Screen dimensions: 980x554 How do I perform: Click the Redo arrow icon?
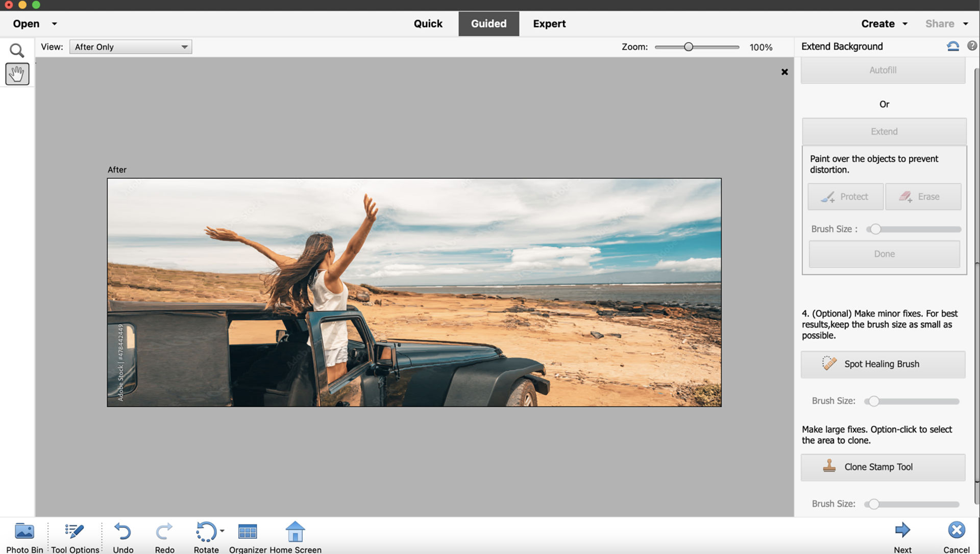coord(164,532)
